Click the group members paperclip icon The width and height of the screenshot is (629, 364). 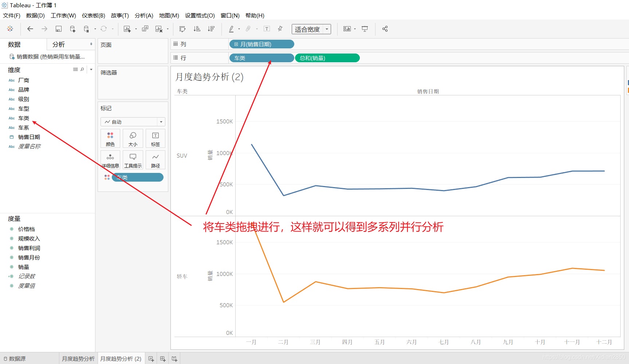pyautogui.click(x=248, y=29)
